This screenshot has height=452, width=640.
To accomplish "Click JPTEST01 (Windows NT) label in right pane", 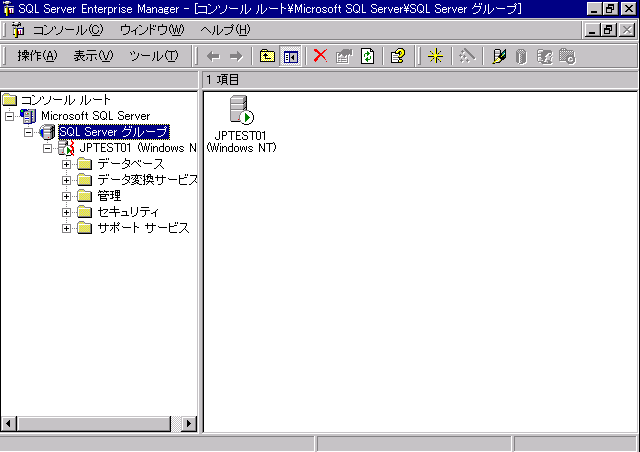I will [x=241, y=142].
